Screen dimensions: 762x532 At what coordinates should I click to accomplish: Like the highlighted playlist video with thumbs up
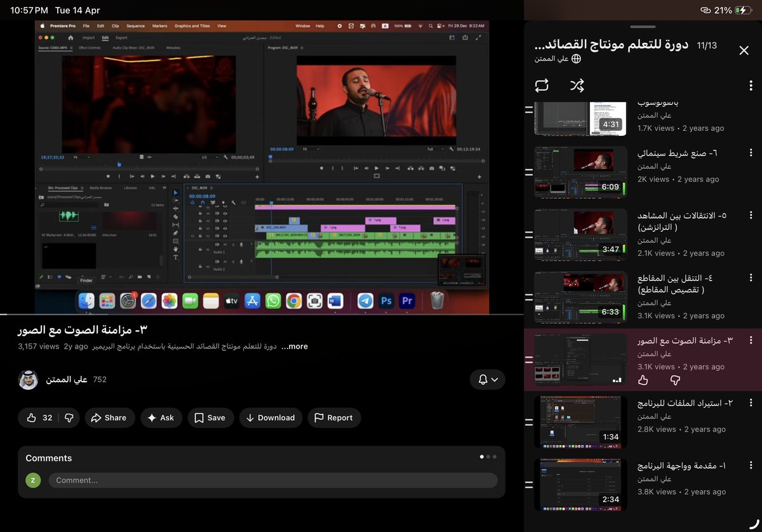click(643, 380)
